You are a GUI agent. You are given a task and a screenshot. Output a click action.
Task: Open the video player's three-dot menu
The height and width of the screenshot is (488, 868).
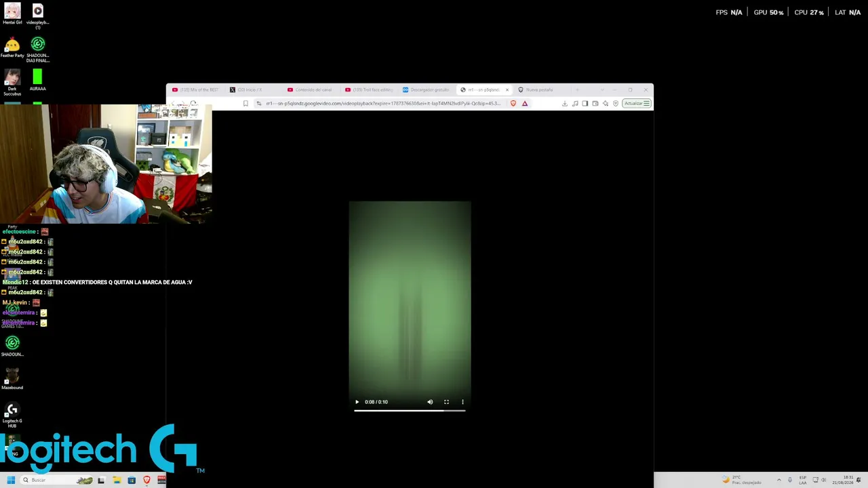(x=462, y=402)
